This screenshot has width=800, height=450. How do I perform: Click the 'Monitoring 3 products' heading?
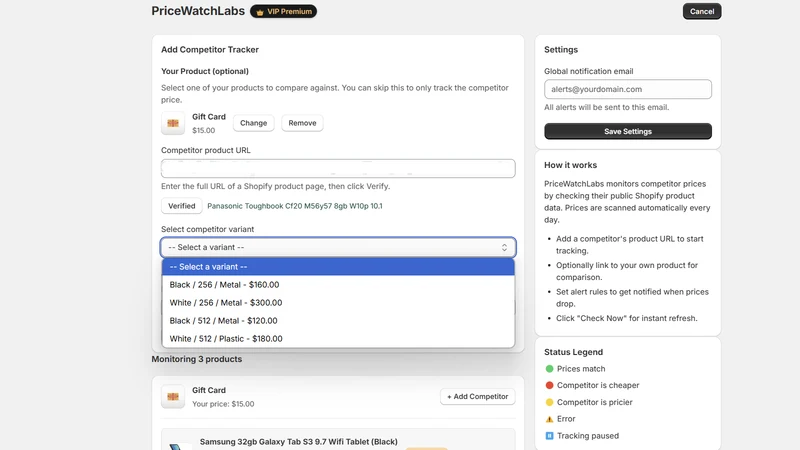coord(196,359)
